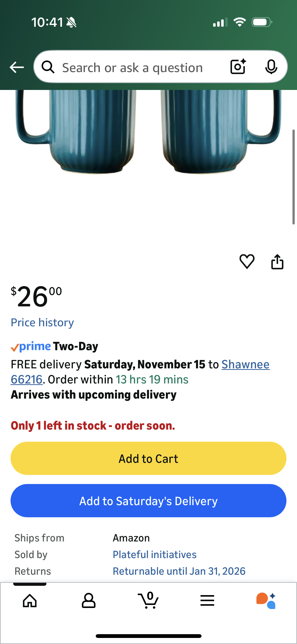
Task: Open the account profile tab
Action: pyautogui.click(x=89, y=601)
